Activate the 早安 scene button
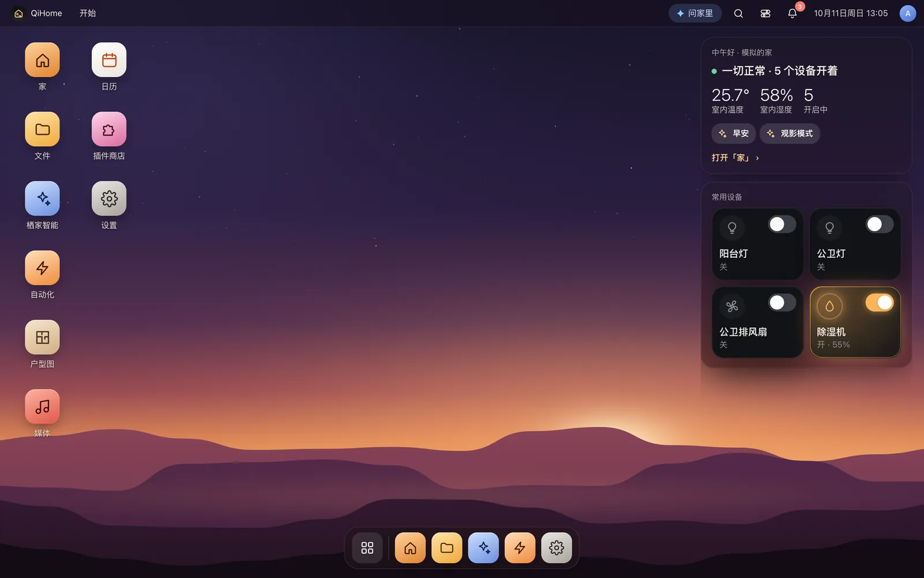 (x=733, y=134)
